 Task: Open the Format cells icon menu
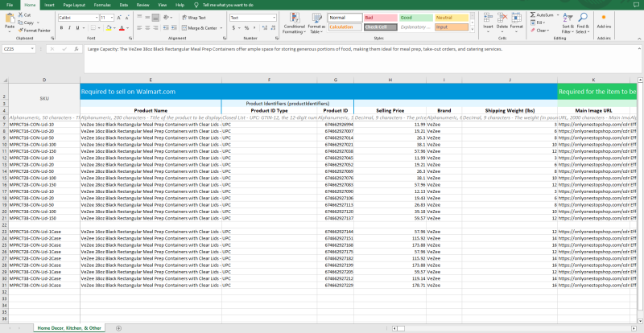coord(516,22)
